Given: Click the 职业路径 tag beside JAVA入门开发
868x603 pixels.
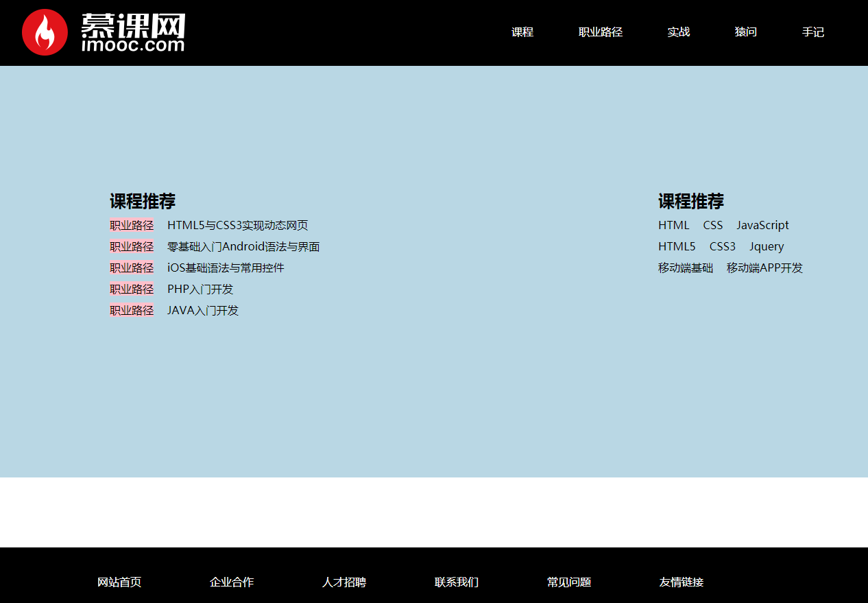Looking at the screenshot, I should [132, 310].
